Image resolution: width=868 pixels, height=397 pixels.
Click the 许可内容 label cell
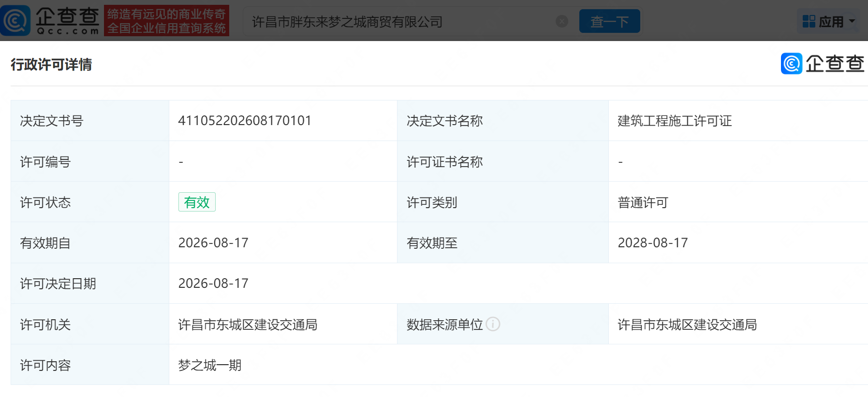(x=90, y=365)
